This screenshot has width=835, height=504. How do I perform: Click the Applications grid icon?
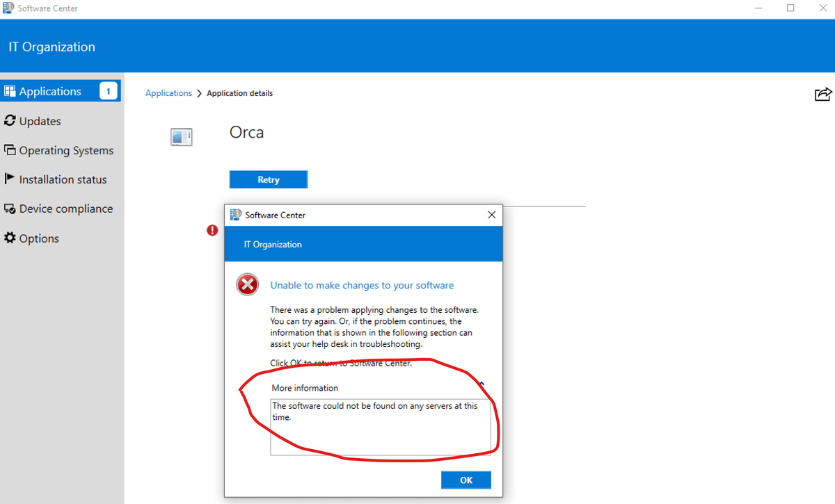[10, 91]
